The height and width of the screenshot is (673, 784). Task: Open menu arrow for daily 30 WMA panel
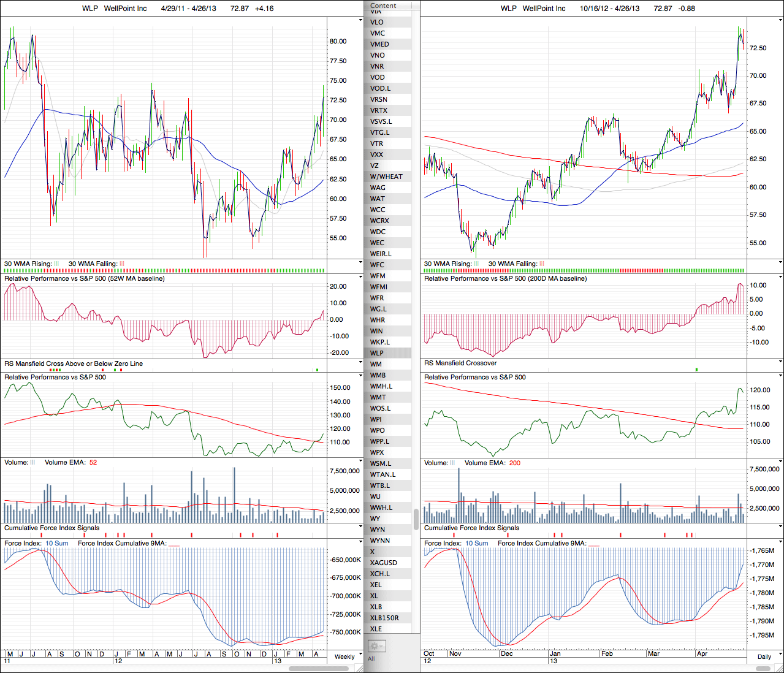(780, 263)
